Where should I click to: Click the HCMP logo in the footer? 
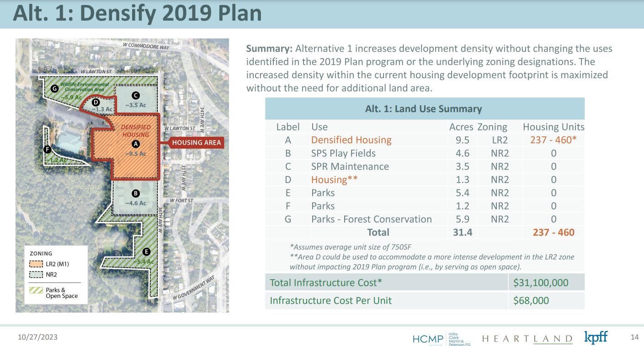(x=427, y=339)
